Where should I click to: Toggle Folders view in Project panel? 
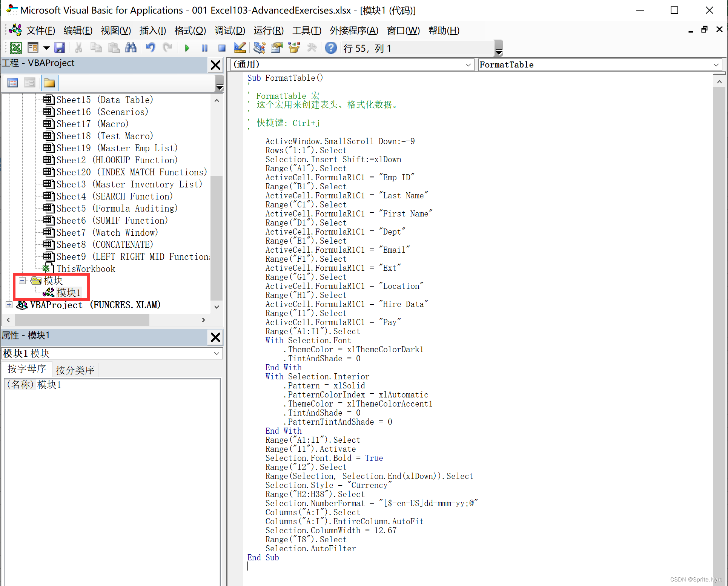(x=49, y=83)
